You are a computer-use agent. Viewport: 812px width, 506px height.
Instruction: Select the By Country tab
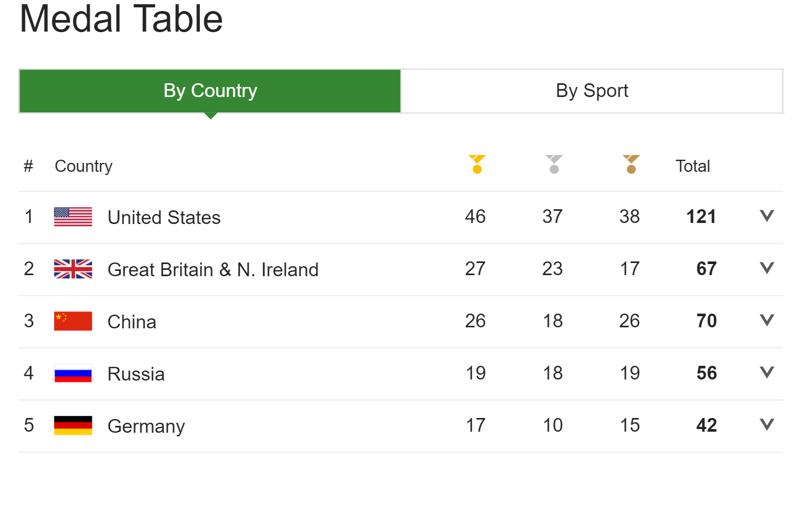[210, 91]
